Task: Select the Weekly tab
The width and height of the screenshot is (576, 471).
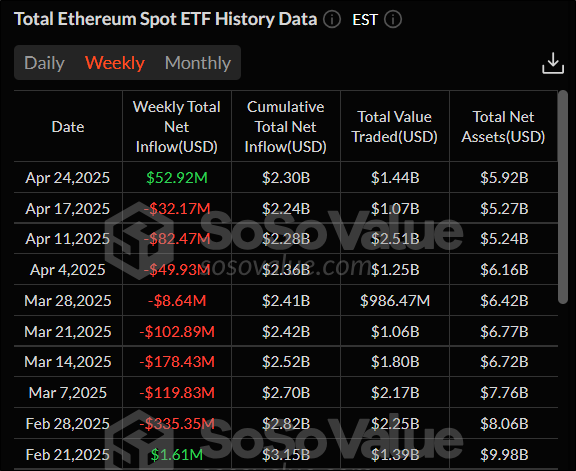Action: (x=115, y=63)
